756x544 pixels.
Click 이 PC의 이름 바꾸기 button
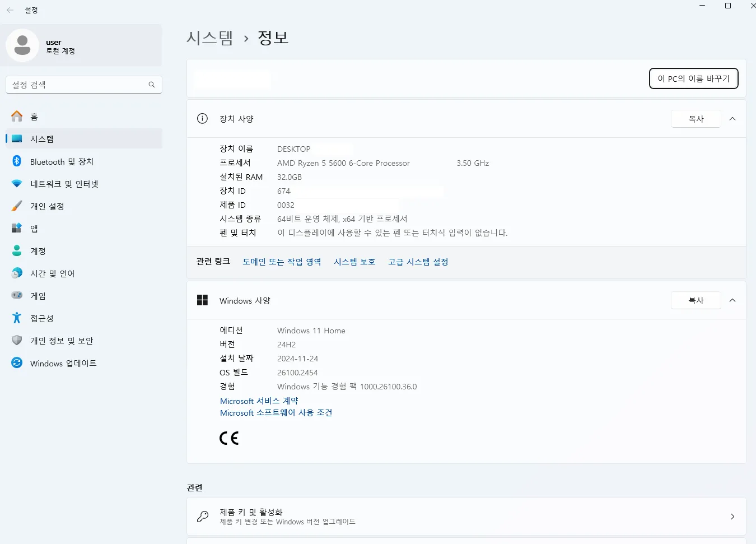(693, 78)
